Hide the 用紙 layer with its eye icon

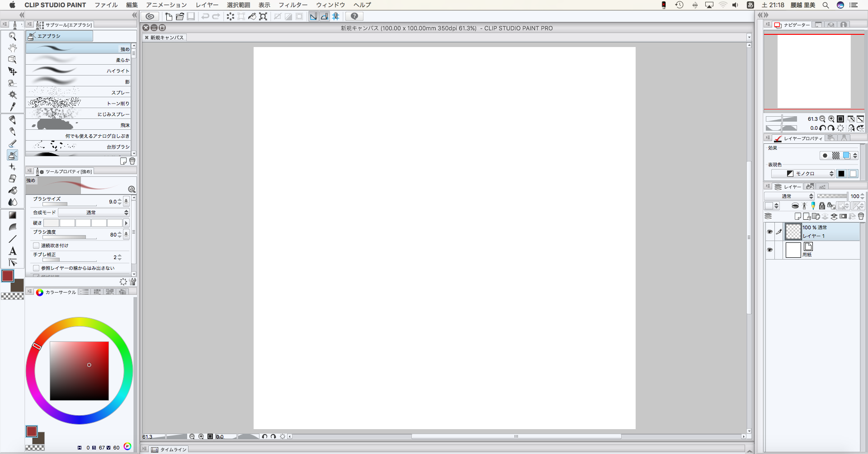(769, 250)
